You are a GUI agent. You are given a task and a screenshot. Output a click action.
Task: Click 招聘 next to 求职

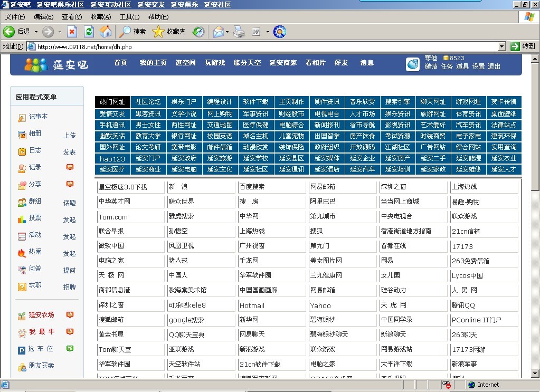pos(69,288)
